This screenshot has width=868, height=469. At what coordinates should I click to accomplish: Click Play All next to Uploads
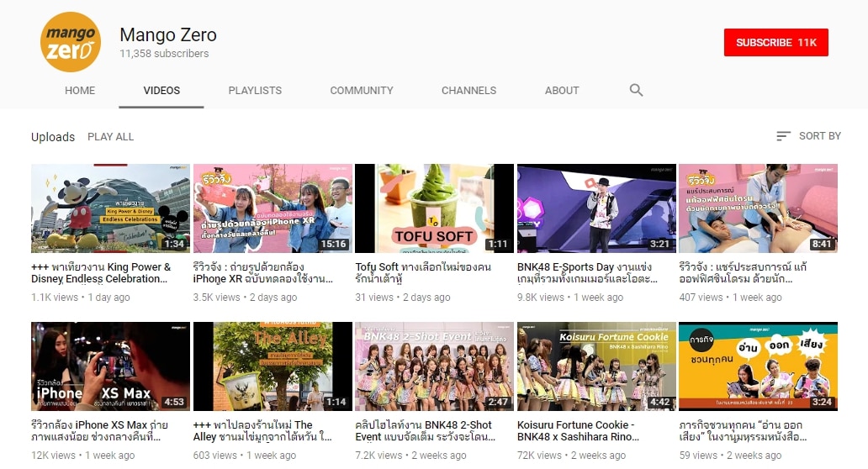click(x=110, y=137)
